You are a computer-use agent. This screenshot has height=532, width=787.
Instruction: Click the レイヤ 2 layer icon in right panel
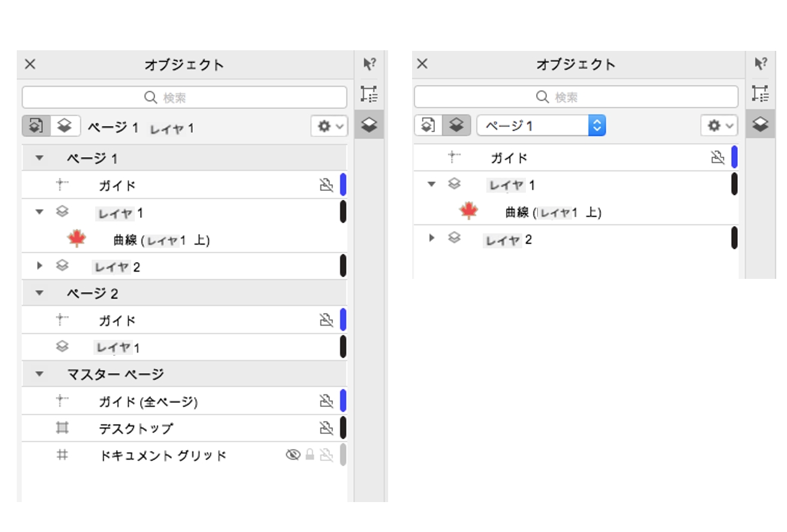pos(455,238)
